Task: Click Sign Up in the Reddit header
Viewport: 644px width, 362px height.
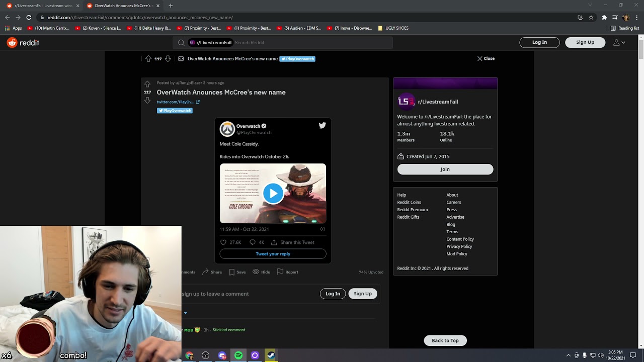Action: (x=585, y=43)
